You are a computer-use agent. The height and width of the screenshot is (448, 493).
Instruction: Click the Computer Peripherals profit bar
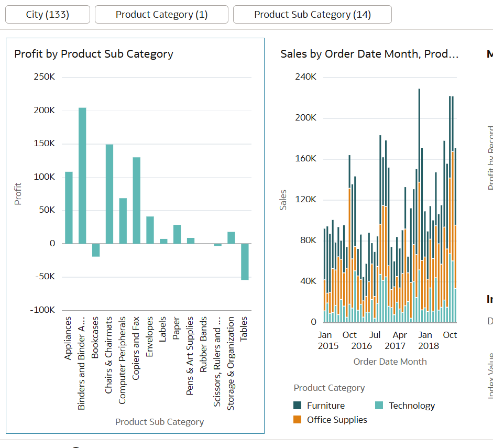123,221
